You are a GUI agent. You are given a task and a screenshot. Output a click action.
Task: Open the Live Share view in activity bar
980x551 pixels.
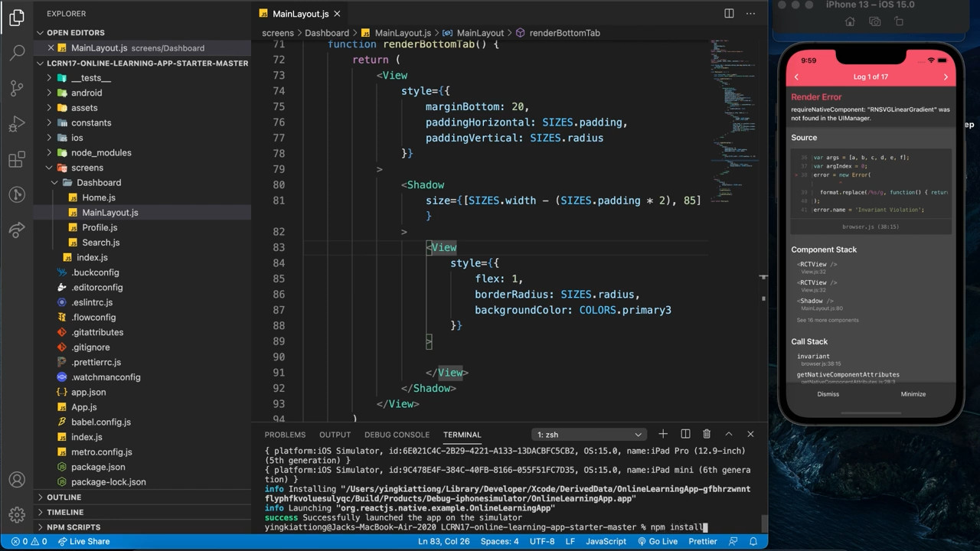click(17, 230)
